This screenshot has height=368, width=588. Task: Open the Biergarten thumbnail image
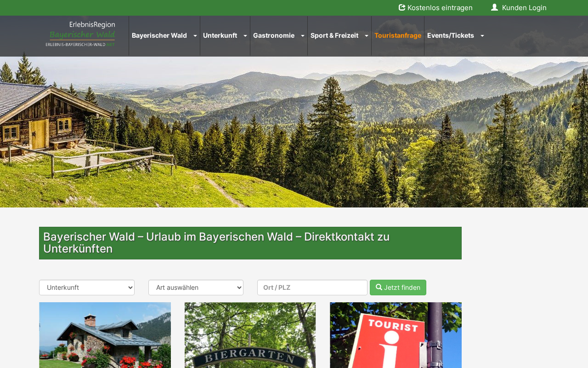(x=250, y=335)
